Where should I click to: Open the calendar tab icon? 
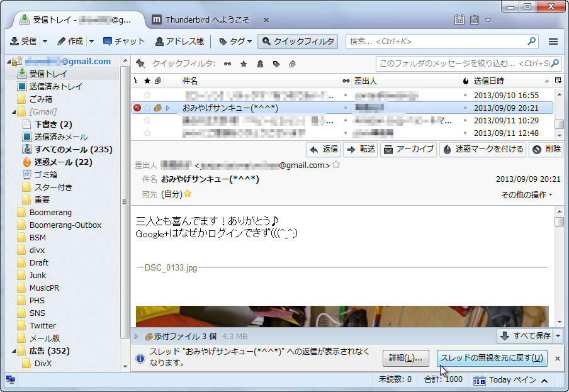(x=459, y=20)
